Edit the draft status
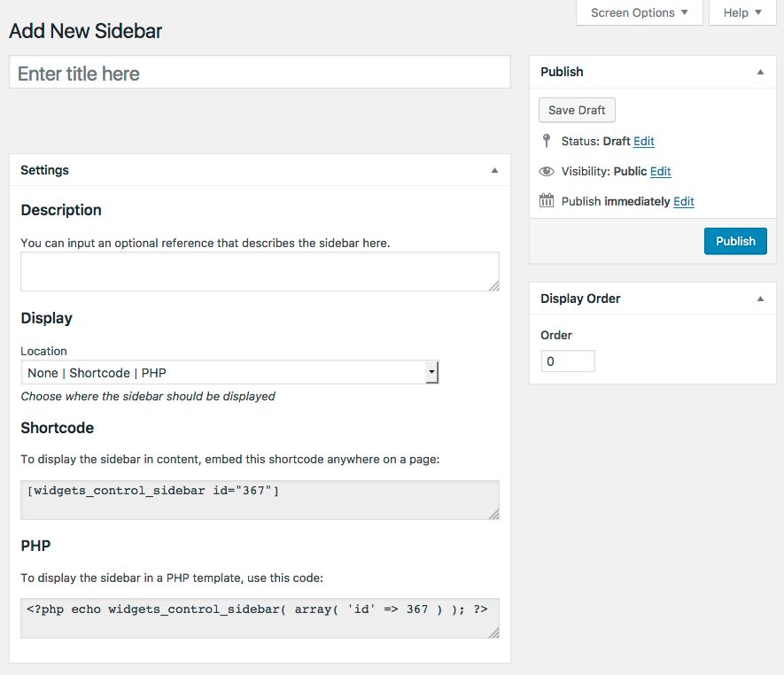 point(644,141)
